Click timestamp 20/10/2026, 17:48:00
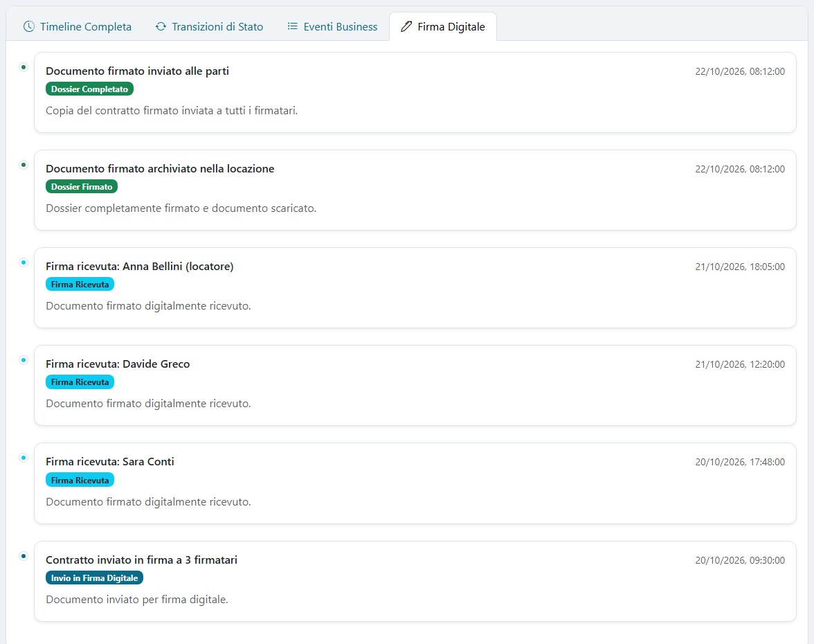 pyautogui.click(x=740, y=463)
